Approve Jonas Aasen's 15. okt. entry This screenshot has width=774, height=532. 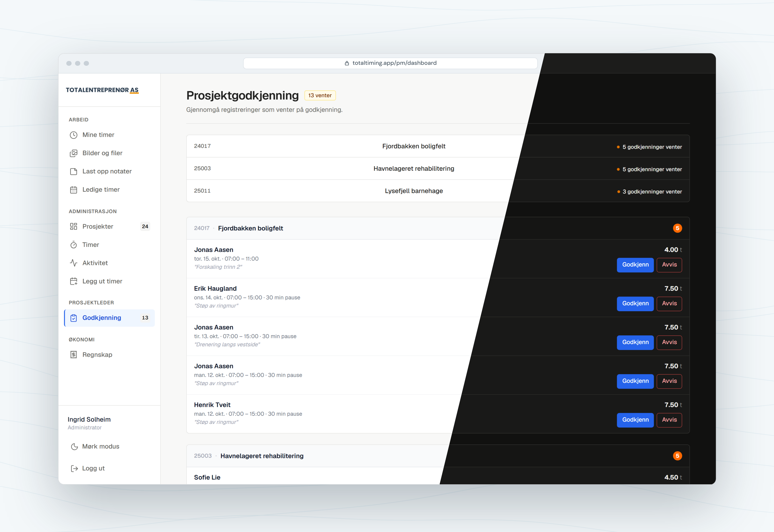(x=635, y=265)
